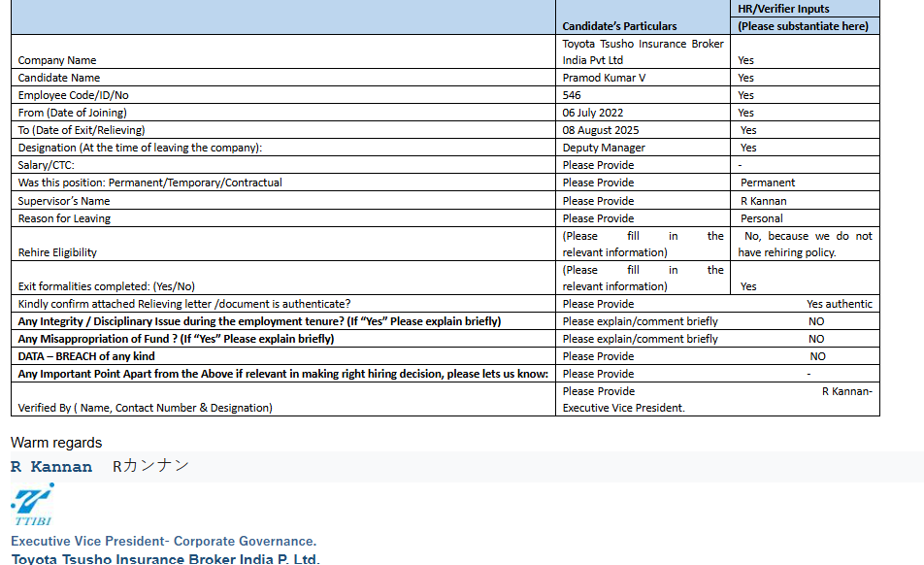The height and width of the screenshot is (565, 924).
Task: Click 'Yes' in the Candidate Name row
Action: 745,78
